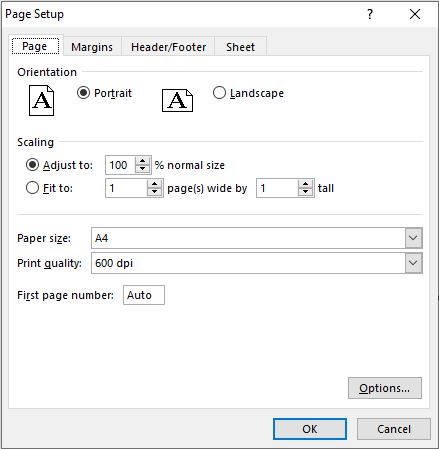Increase pages wide count with up arrow
The image size is (439, 449).
(x=154, y=184)
